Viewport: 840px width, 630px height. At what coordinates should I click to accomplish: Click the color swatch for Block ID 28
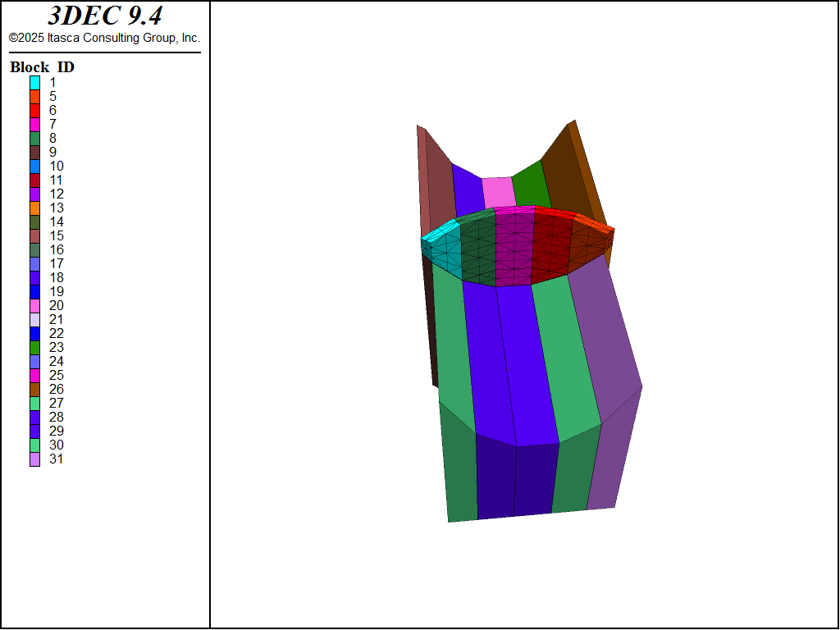click(34, 417)
